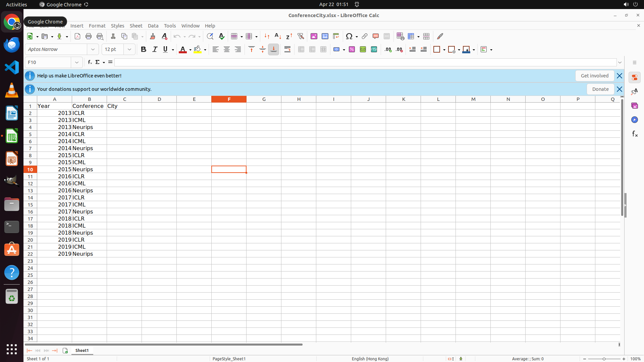Click the Export as PDF icon
Viewport: 644px width, 362px height.
pos(77,36)
